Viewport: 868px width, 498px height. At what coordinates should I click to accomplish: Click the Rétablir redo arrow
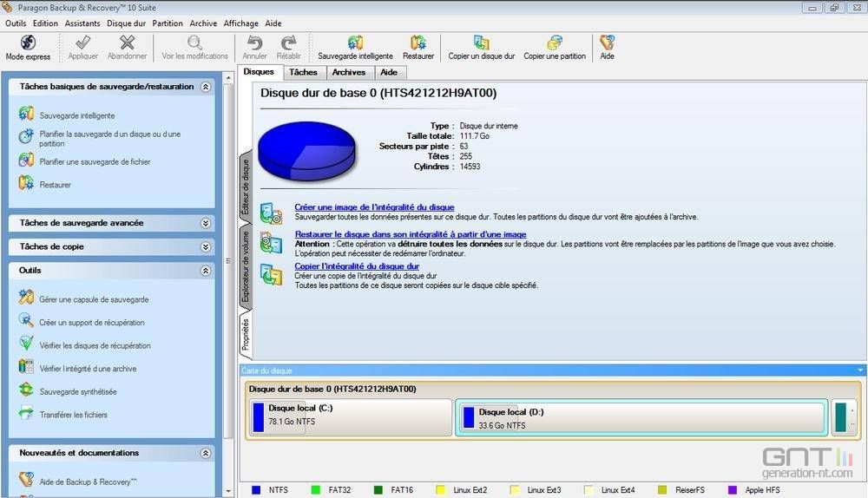tap(288, 43)
